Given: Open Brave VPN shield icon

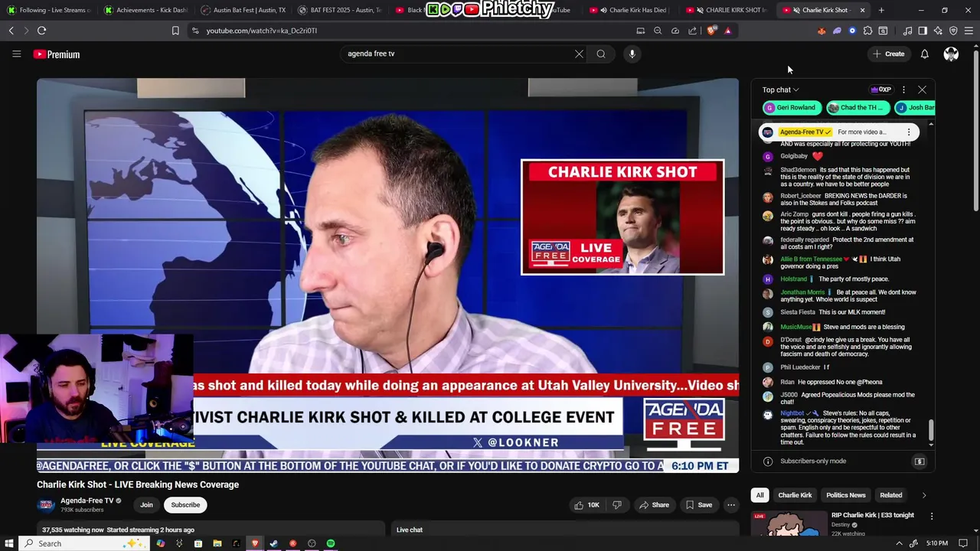Looking at the screenshot, I should point(953,31).
